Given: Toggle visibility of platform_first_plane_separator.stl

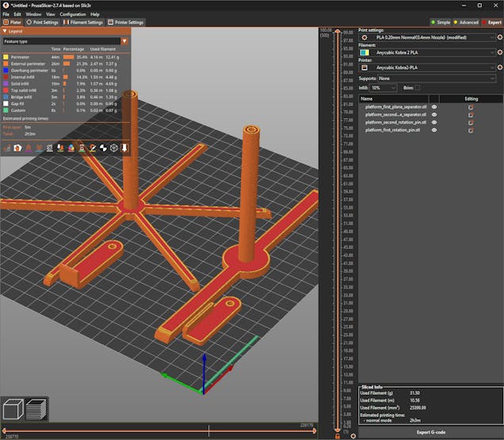Looking at the screenshot, I should tap(434, 106).
